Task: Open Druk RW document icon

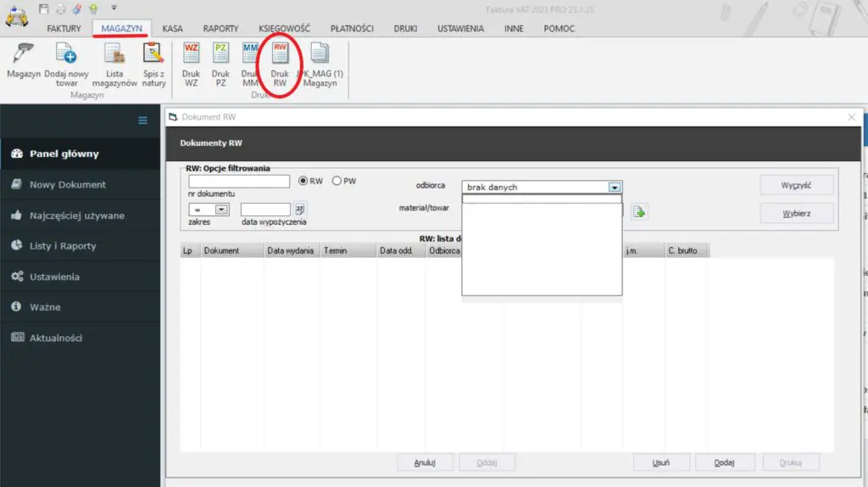Action: [280, 55]
